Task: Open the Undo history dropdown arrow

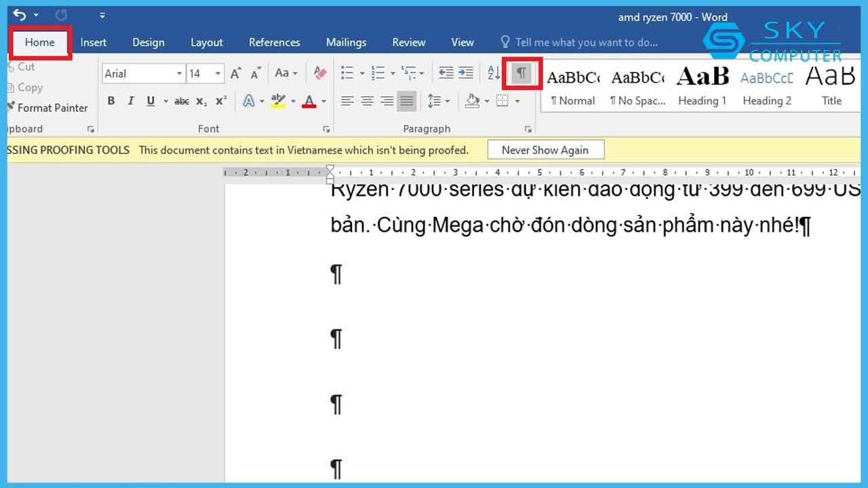Action: [x=36, y=15]
